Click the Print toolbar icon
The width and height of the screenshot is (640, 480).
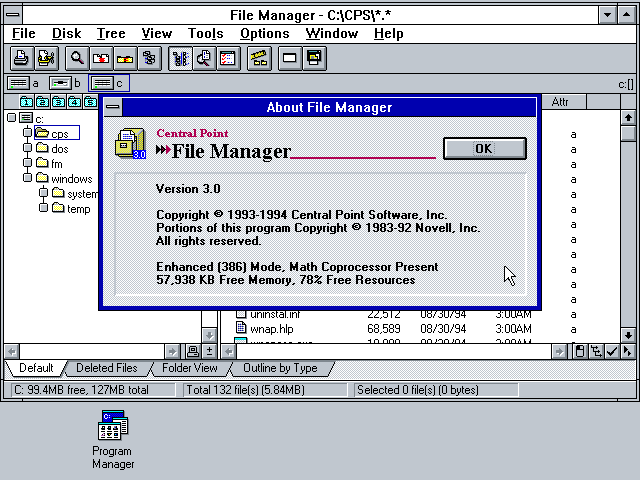(x=21, y=58)
